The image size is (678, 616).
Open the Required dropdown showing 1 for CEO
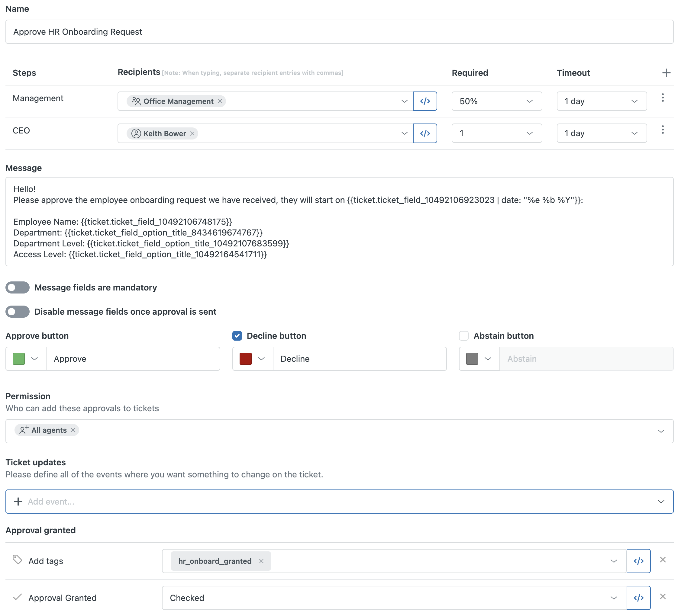click(497, 133)
